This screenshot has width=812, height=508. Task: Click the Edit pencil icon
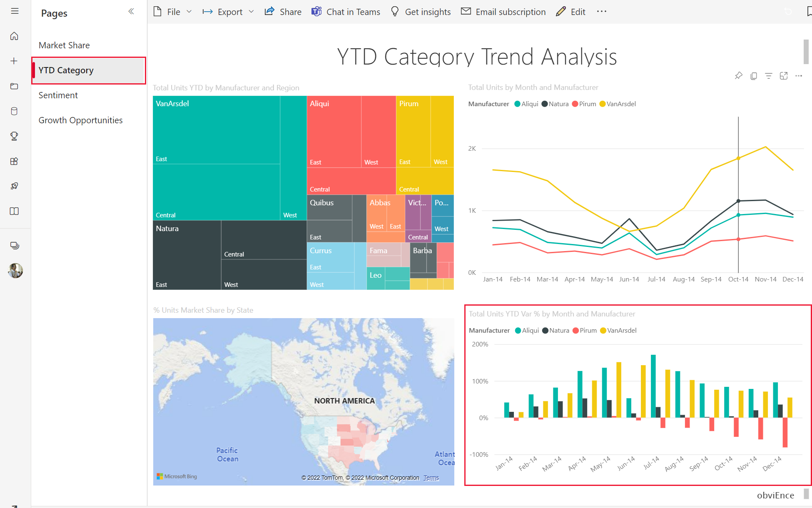pyautogui.click(x=560, y=12)
